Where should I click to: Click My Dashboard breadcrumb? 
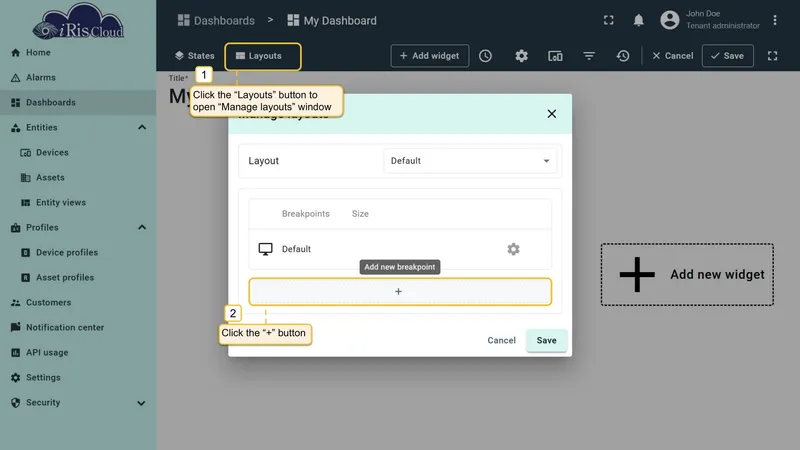coord(332,20)
